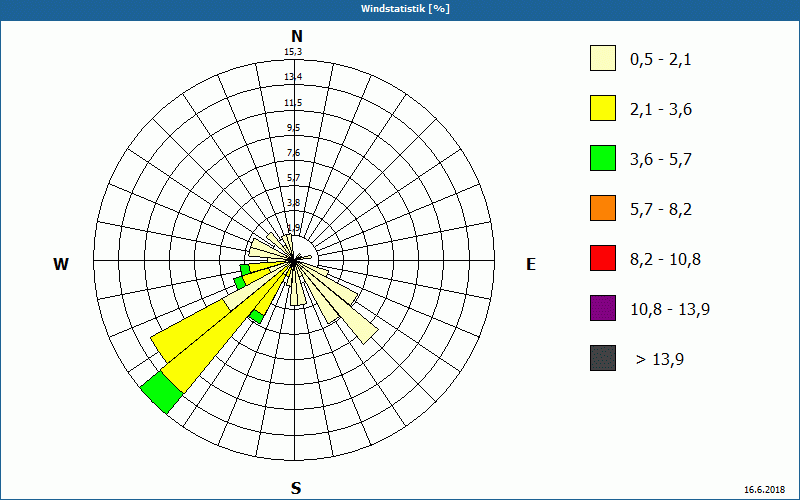Click the legend label '8,2 - 10,8'
The height and width of the screenshot is (500, 800).
pos(665,260)
